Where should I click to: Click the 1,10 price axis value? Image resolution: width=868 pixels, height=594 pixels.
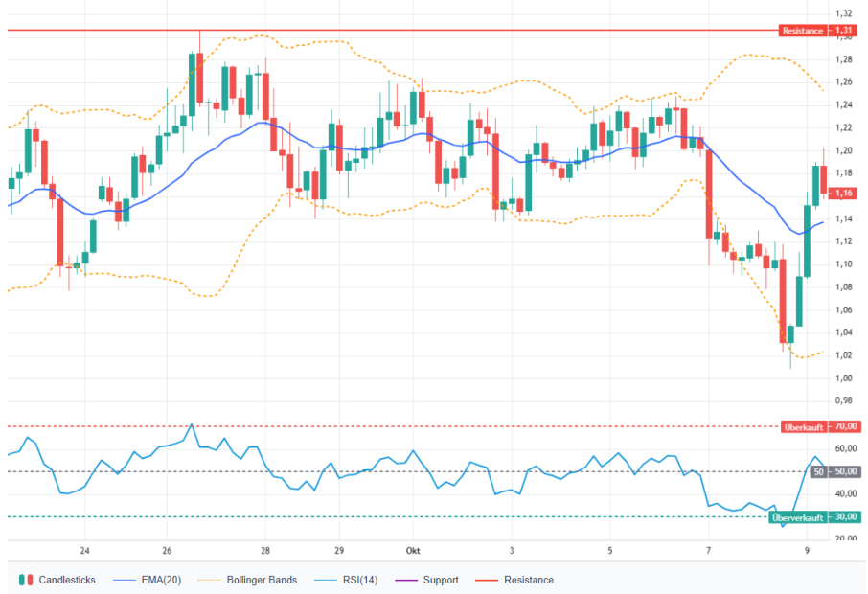coord(844,264)
